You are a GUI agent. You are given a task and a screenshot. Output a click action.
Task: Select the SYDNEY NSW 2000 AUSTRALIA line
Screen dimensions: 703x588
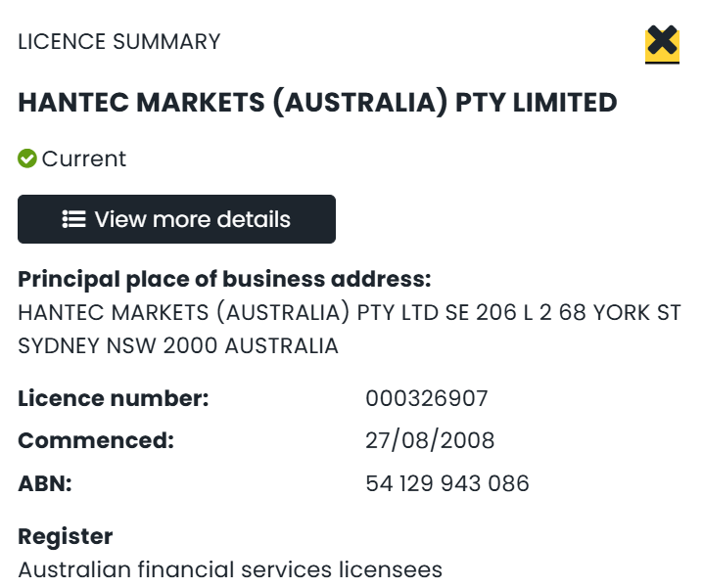178,345
